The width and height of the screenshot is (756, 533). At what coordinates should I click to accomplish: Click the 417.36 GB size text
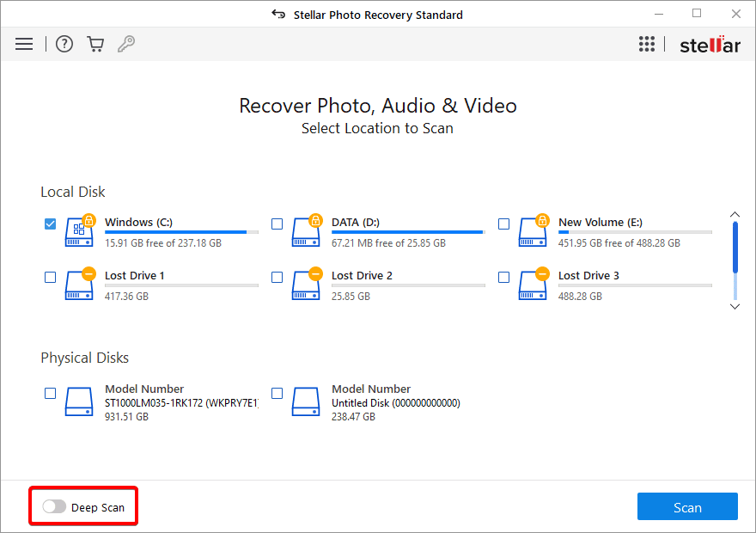tap(126, 297)
